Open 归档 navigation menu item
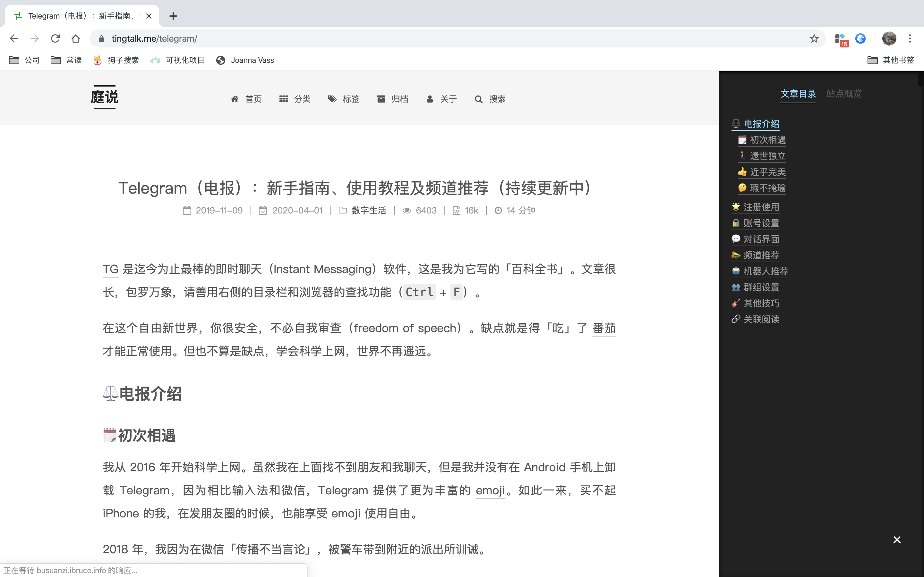The width and height of the screenshot is (924, 577). [x=393, y=99]
